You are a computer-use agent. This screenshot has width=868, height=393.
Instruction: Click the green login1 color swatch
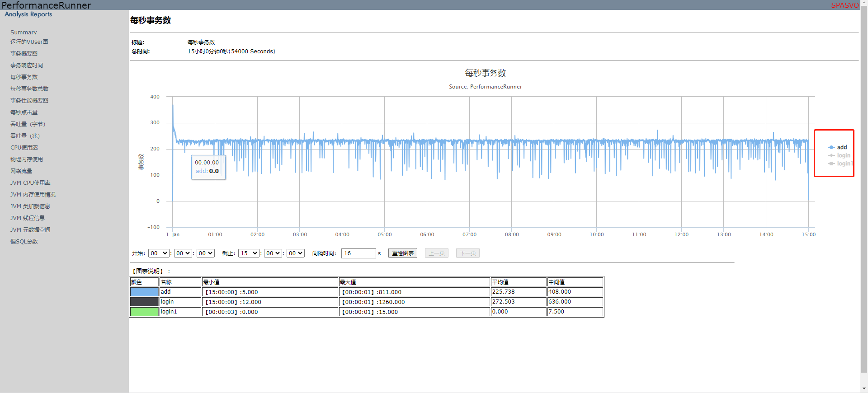[144, 312]
